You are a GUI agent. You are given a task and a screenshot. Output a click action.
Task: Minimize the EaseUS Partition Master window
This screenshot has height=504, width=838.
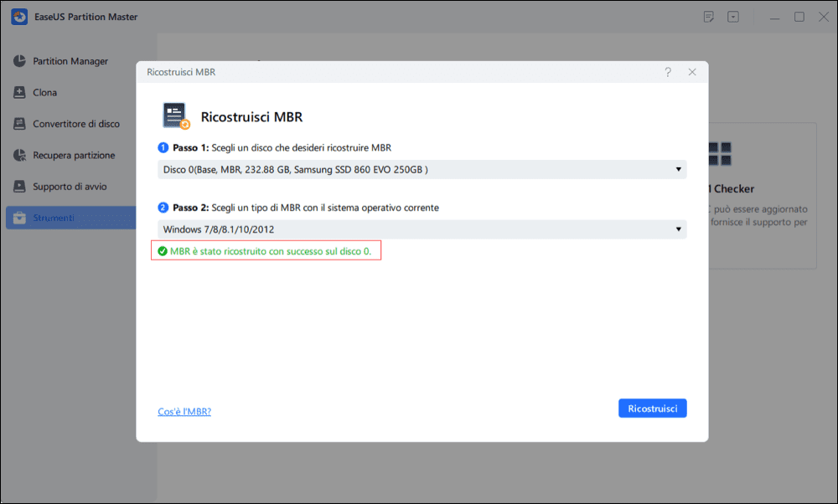pos(774,18)
